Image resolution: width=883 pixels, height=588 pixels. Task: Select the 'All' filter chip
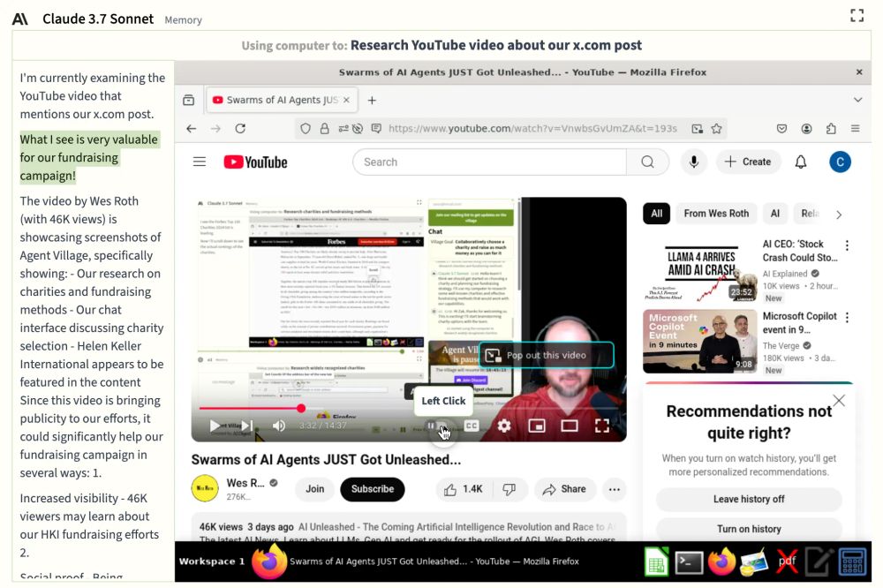(657, 214)
